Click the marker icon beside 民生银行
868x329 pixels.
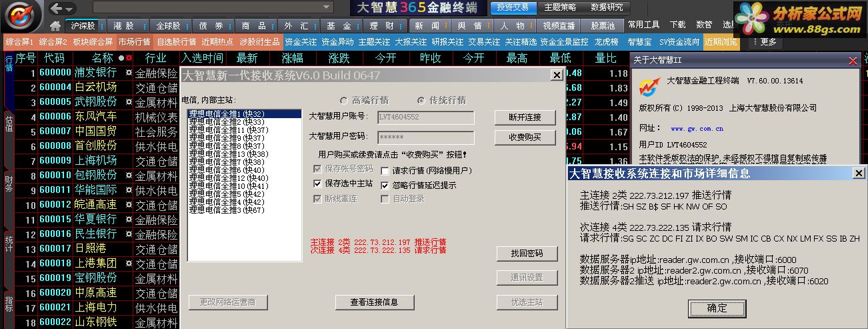click(x=129, y=234)
